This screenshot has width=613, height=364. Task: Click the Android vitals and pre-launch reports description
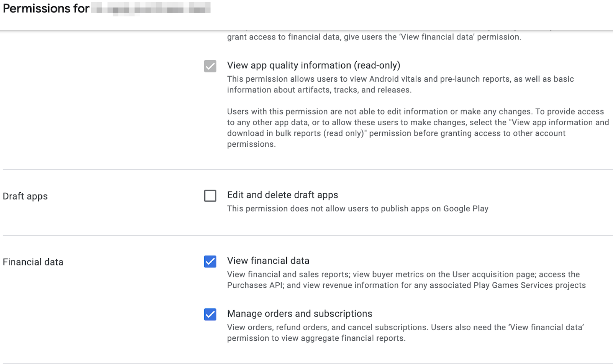click(400, 84)
